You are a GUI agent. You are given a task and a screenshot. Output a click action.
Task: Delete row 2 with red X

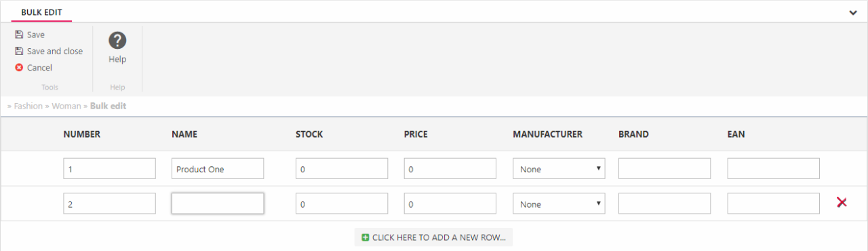click(x=842, y=202)
